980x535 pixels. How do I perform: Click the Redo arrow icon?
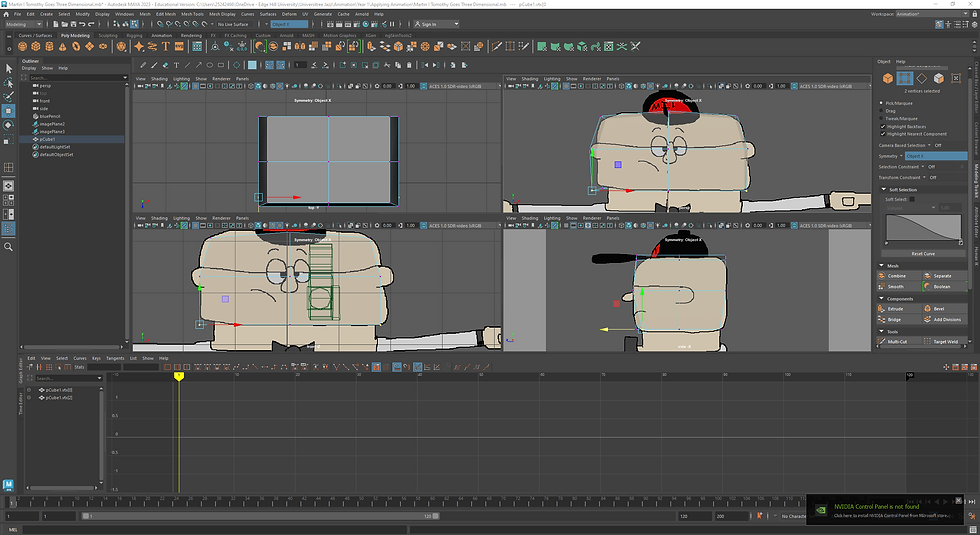tap(91, 24)
